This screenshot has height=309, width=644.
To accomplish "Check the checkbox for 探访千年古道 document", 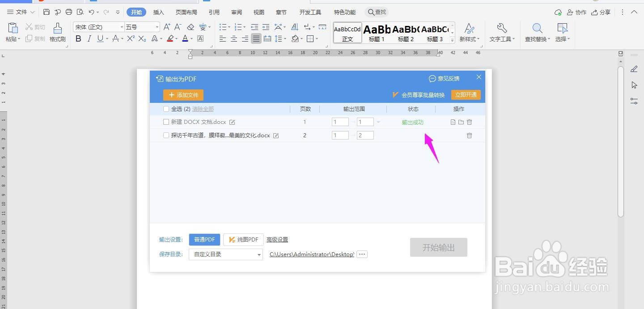I will pyautogui.click(x=166, y=135).
